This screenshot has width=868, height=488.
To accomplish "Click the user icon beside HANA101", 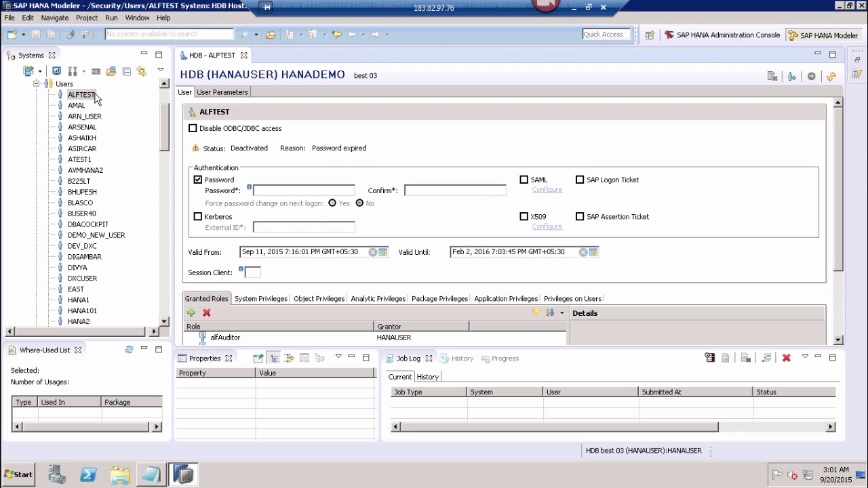I will (x=60, y=310).
